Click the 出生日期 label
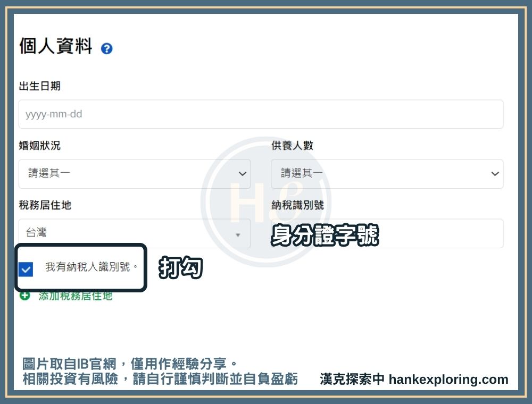This screenshot has width=532, height=404. (40, 86)
